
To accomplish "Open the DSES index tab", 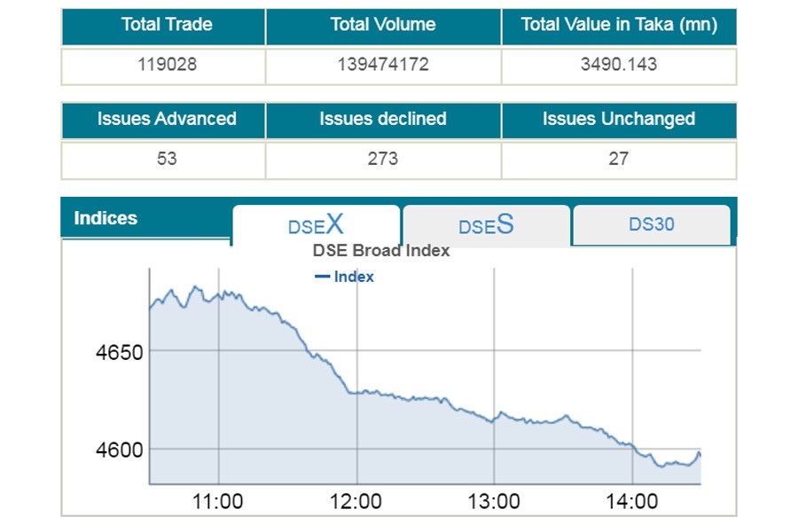I will point(486,225).
